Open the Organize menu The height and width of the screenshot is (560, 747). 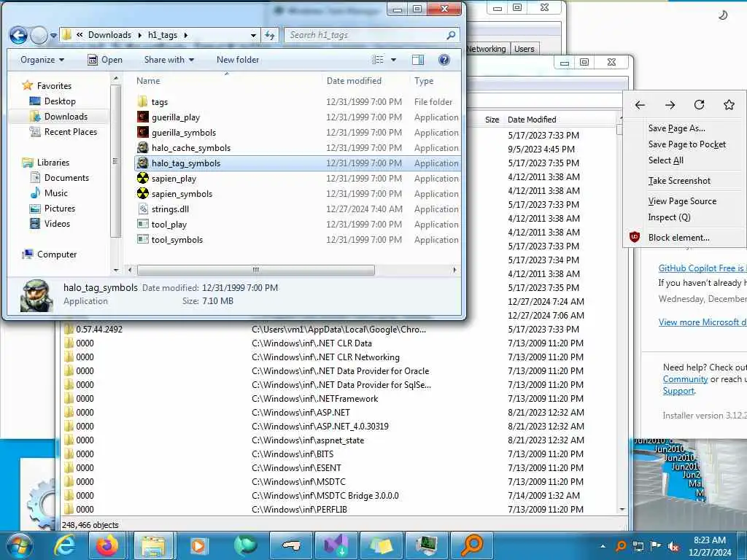point(42,60)
